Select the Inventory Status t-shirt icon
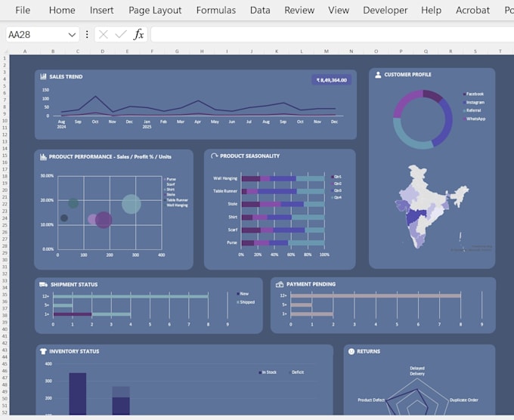The width and height of the screenshot is (514, 420). pyautogui.click(x=43, y=351)
